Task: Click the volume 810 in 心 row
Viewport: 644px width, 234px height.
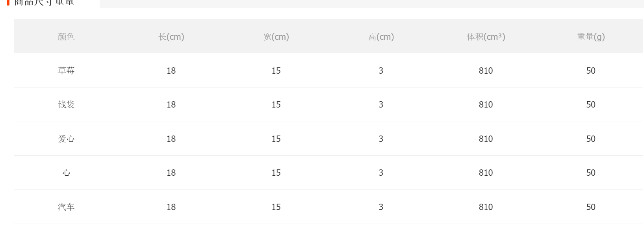Action: point(486,173)
